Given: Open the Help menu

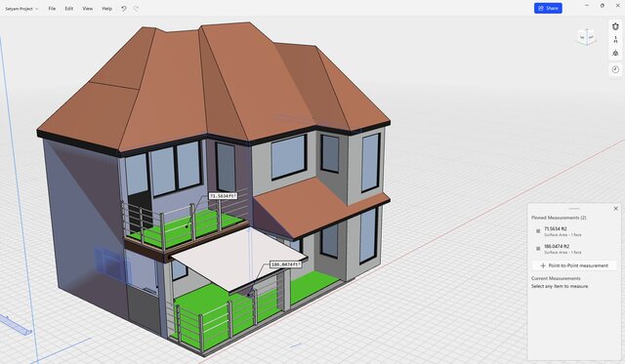Looking at the screenshot, I should [106, 9].
